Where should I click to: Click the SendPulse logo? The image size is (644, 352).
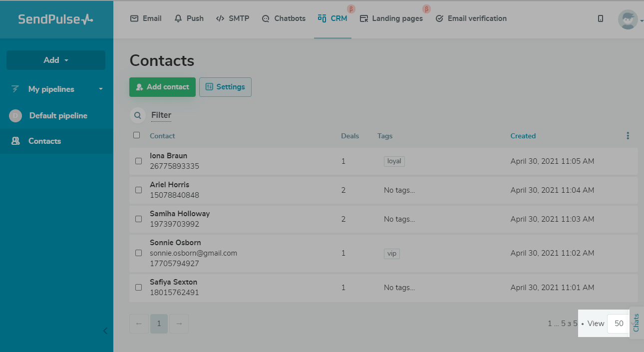coord(55,19)
